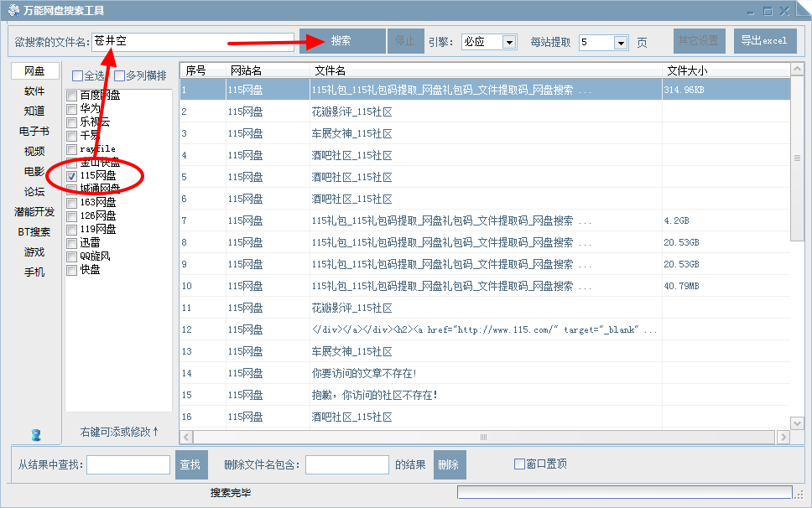The height and width of the screenshot is (508, 812).
Task: Click the horizontal scrollbar right arrow
Action: click(x=783, y=437)
